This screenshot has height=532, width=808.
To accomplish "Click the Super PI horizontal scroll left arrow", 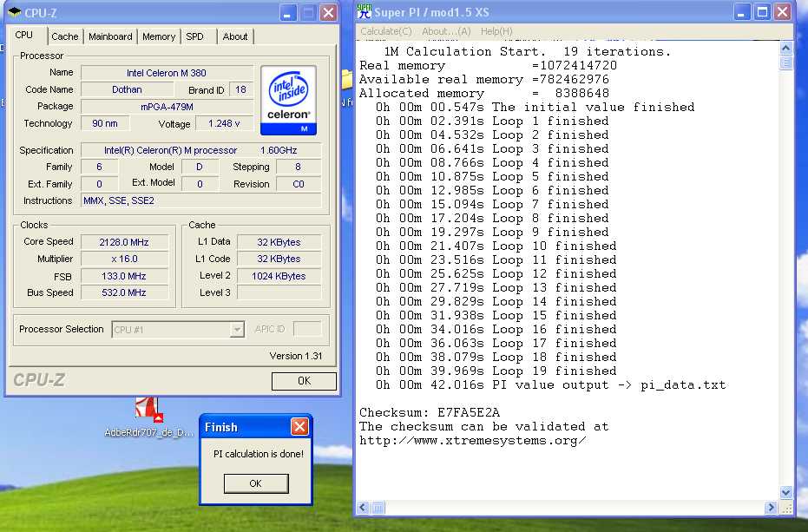I will [x=363, y=507].
